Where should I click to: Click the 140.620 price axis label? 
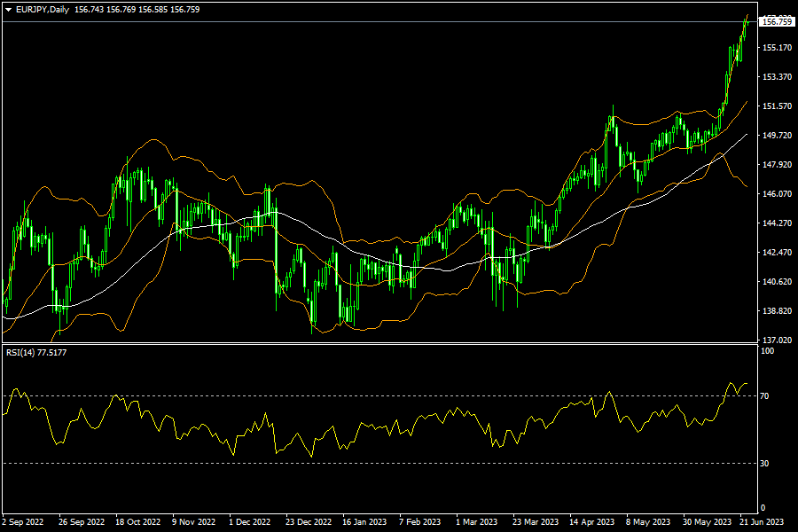pos(777,282)
